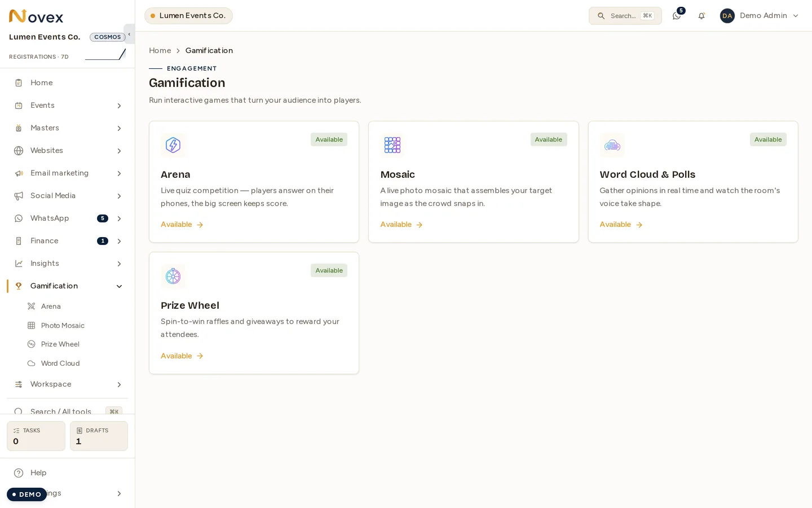Click the Help question mark icon
The height and width of the screenshot is (508, 812).
pos(19,473)
